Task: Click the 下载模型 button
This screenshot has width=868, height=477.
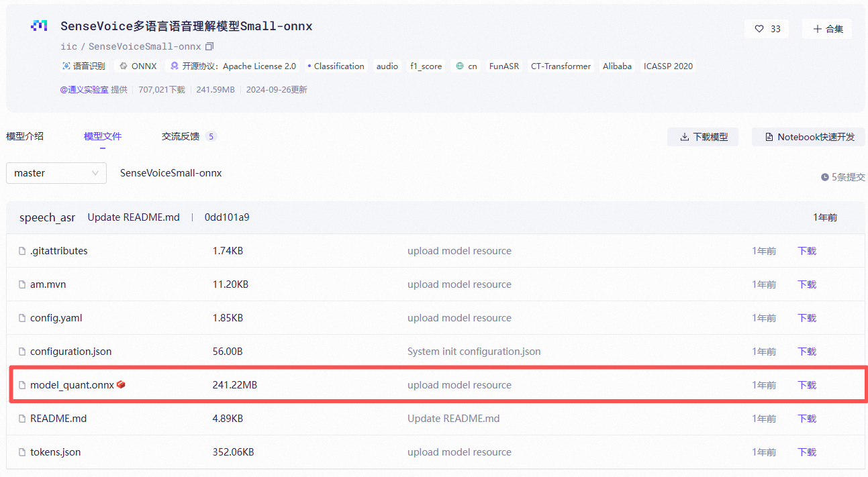Action: pyautogui.click(x=703, y=137)
